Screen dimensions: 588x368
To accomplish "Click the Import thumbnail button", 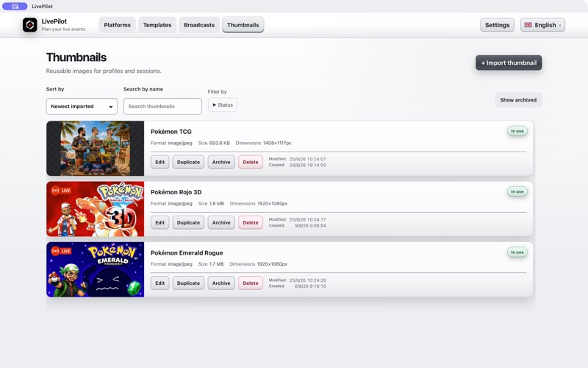I will pos(509,63).
